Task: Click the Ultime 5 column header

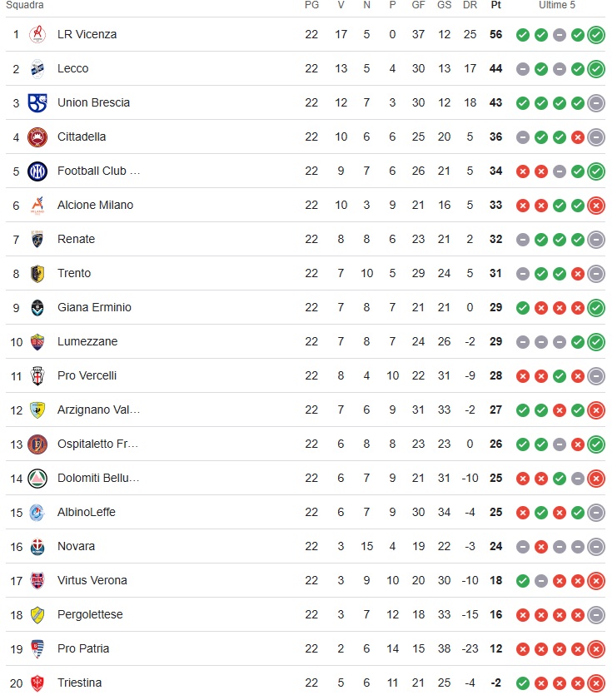Action: point(557,5)
